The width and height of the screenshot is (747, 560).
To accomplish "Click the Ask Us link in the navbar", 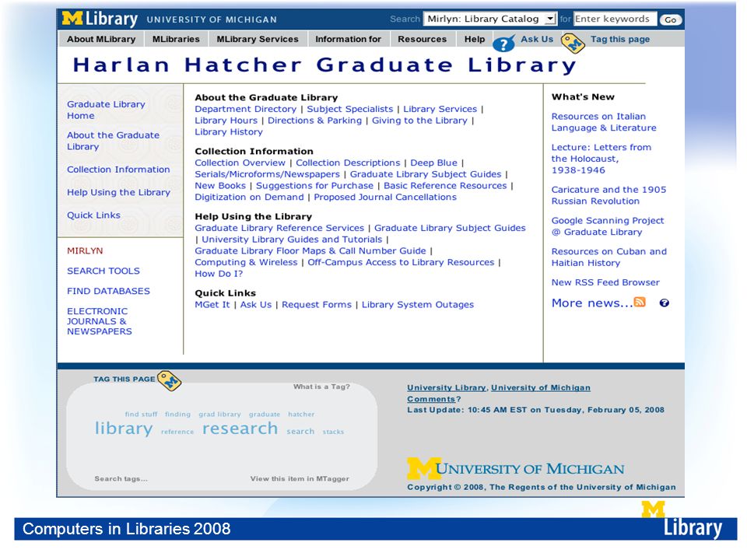I will point(537,39).
